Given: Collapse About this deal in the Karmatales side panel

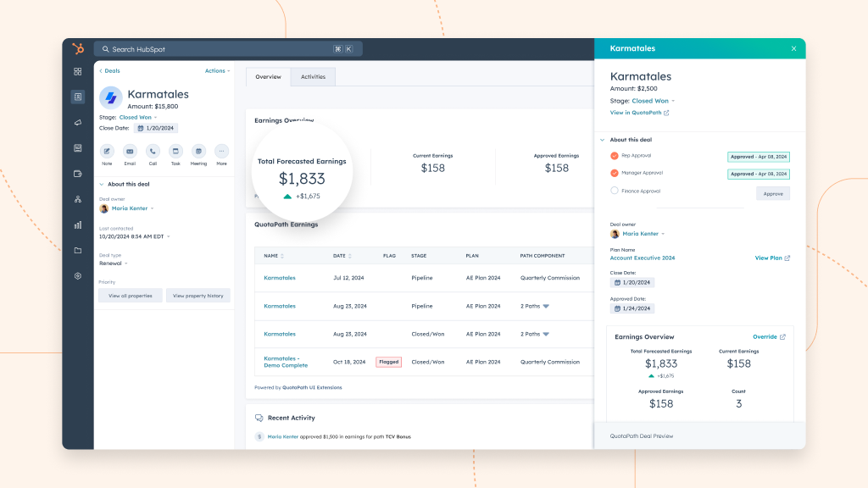Looking at the screenshot, I should point(603,140).
